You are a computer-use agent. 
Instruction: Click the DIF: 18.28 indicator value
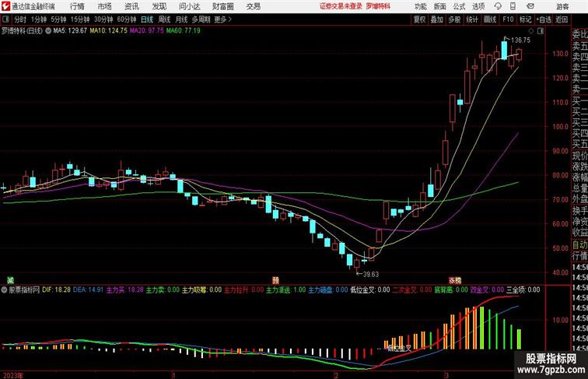[56, 290]
